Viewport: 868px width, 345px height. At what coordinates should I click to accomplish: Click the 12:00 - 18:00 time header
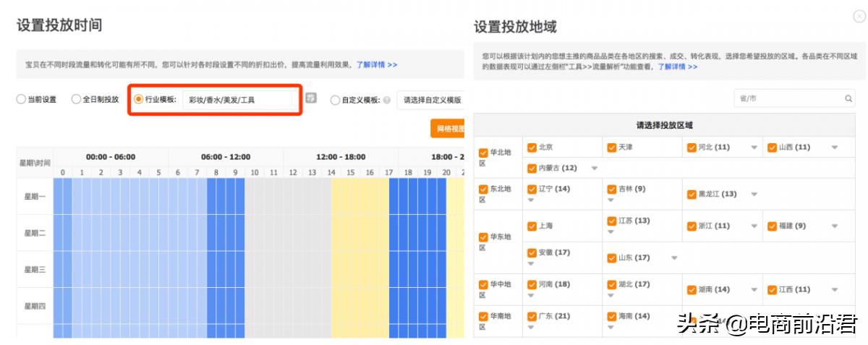[x=341, y=157]
